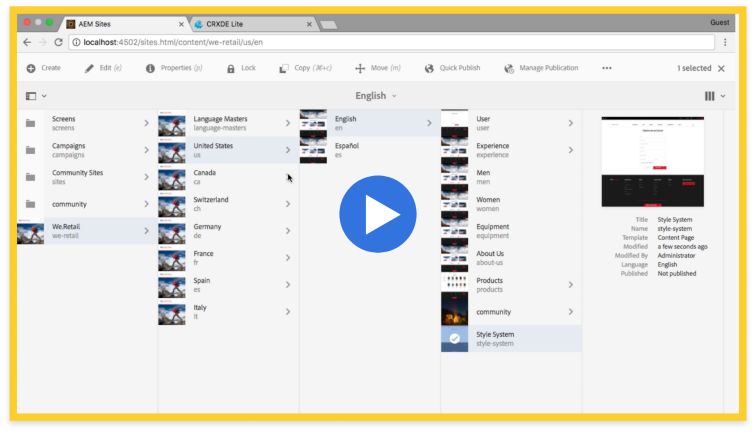The width and height of the screenshot is (756, 434).
Task: Click the Move (m) button label
Action: [x=386, y=68]
